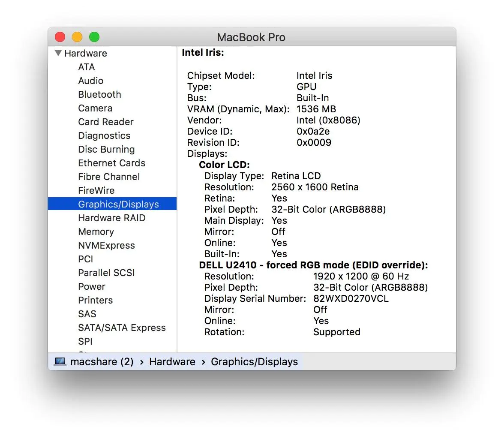Select FireWire in the hardware list
Image resolution: width=504 pixels, height=439 pixels.
[x=96, y=190]
